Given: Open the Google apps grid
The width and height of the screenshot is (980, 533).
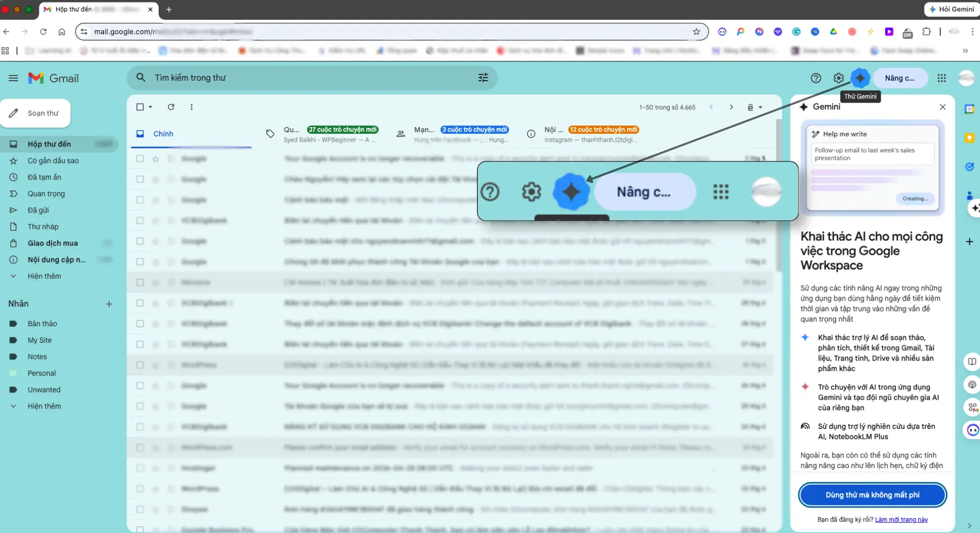Looking at the screenshot, I should click(941, 78).
